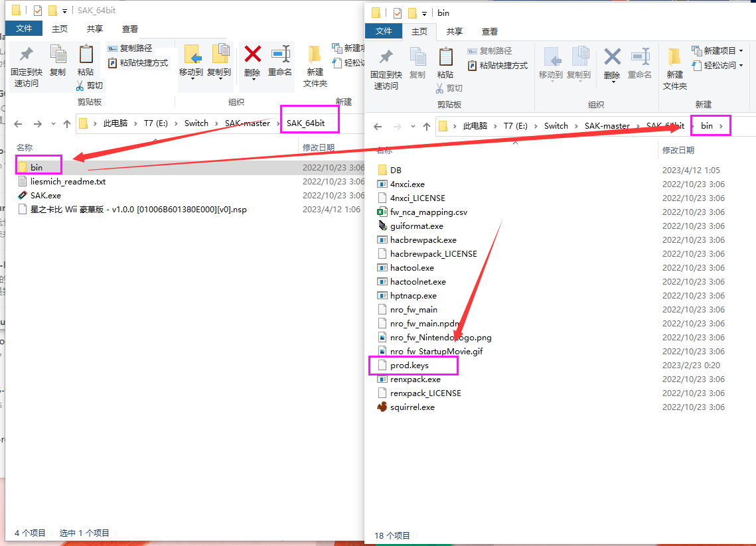The width and height of the screenshot is (756, 546).
Task: Select the SAK.exe application file
Action: pyautogui.click(x=45, y=196)
